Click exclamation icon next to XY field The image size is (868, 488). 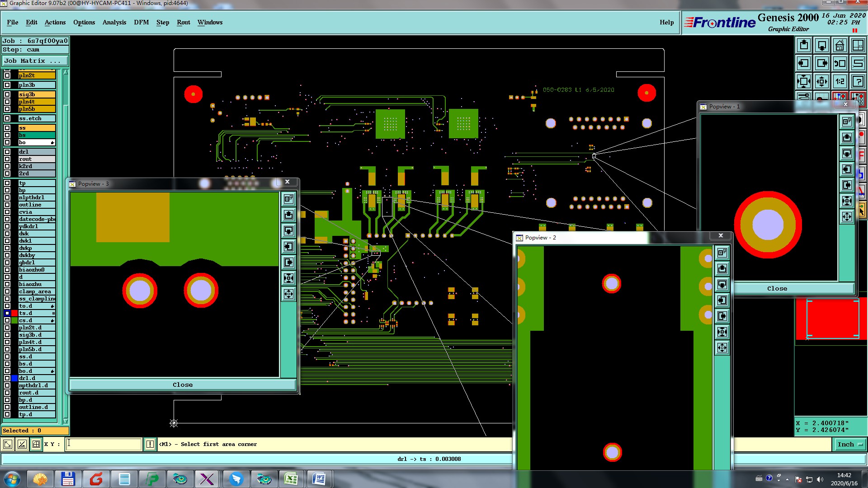point(150,444)
